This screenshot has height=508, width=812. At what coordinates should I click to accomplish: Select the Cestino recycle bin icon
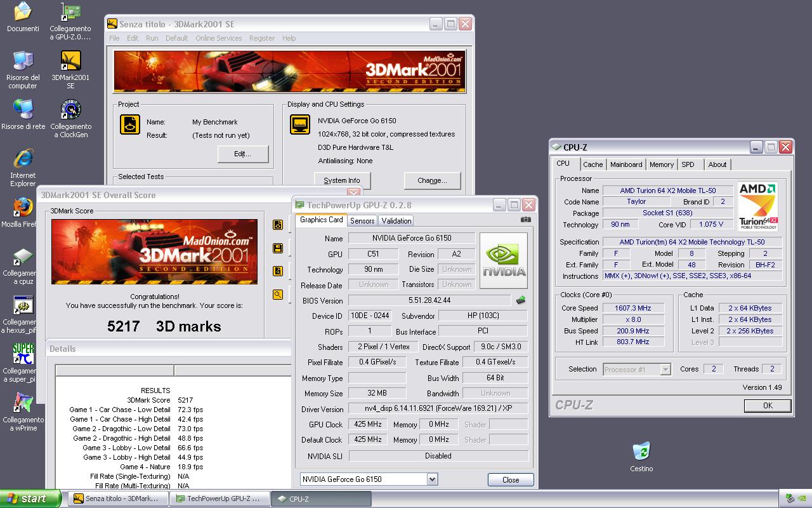pos(641,457)
